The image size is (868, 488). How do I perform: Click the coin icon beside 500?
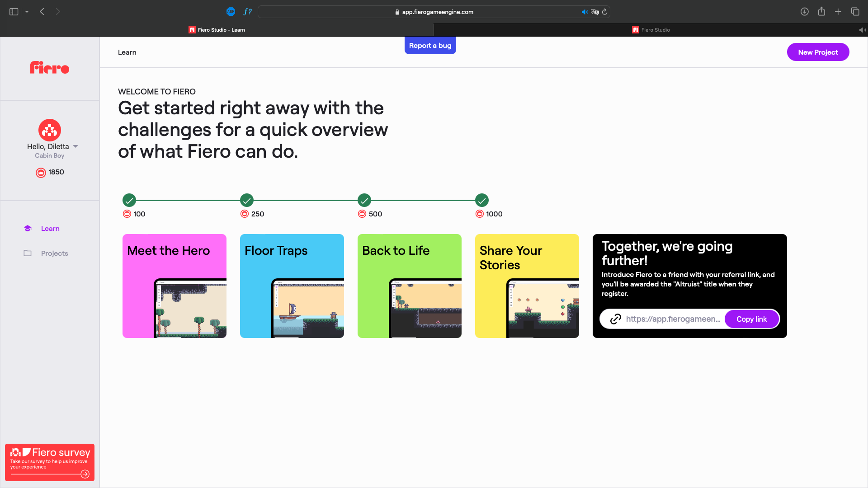pos(362,214)
